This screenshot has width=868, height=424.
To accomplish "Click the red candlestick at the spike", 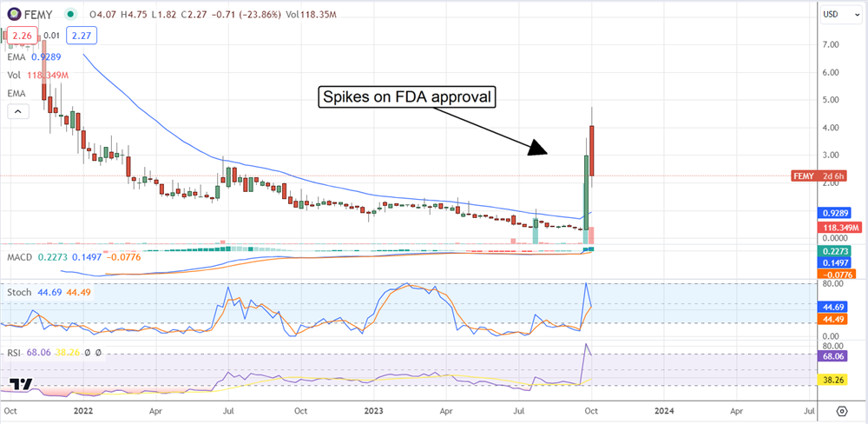I will pos(592,151).
